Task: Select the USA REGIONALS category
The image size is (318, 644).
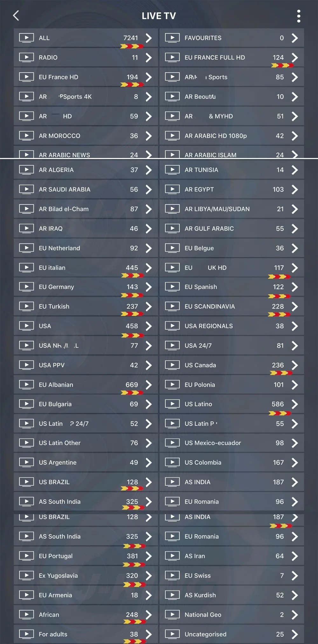Action: pyautogui.click(x=232, y=326)
